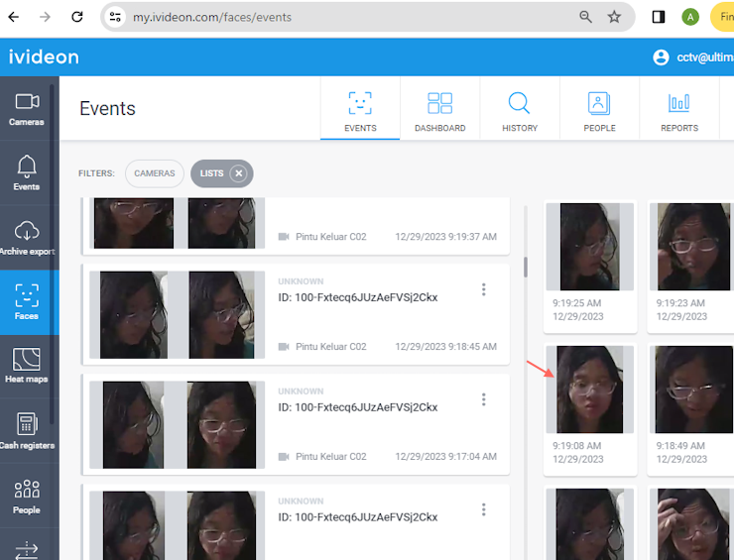The image size is (734, 560).
Task: Click first face thumbnail in 9:18:45 AM event
Action: point(134,315)
